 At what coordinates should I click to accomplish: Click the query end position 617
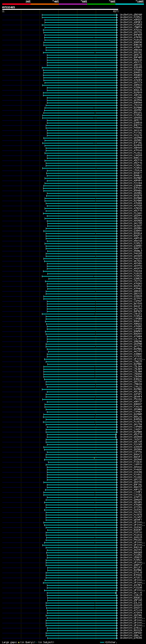[115, 11]
